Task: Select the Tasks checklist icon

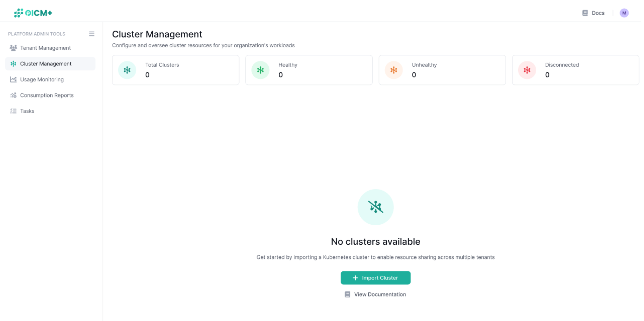Action: click(13, 111)
